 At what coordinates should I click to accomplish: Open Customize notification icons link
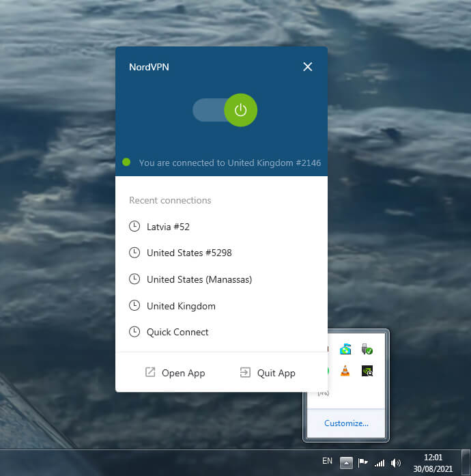pos(346,423)
